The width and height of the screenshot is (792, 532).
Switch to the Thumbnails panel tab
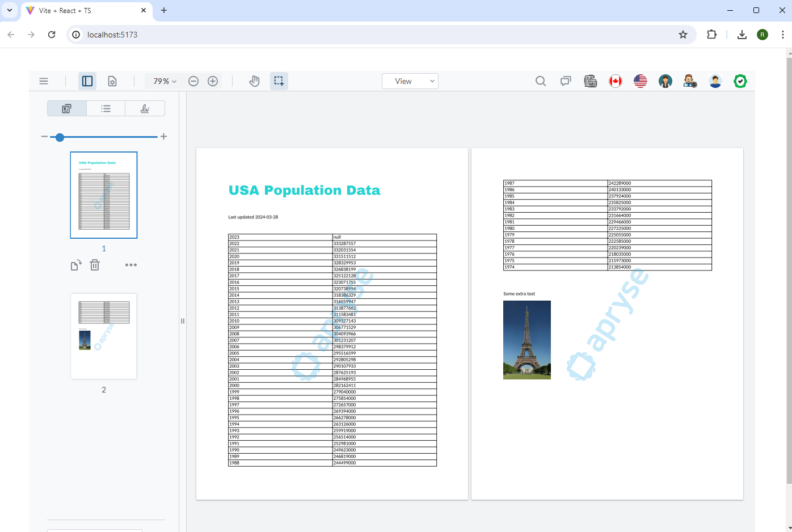[67, 108]
